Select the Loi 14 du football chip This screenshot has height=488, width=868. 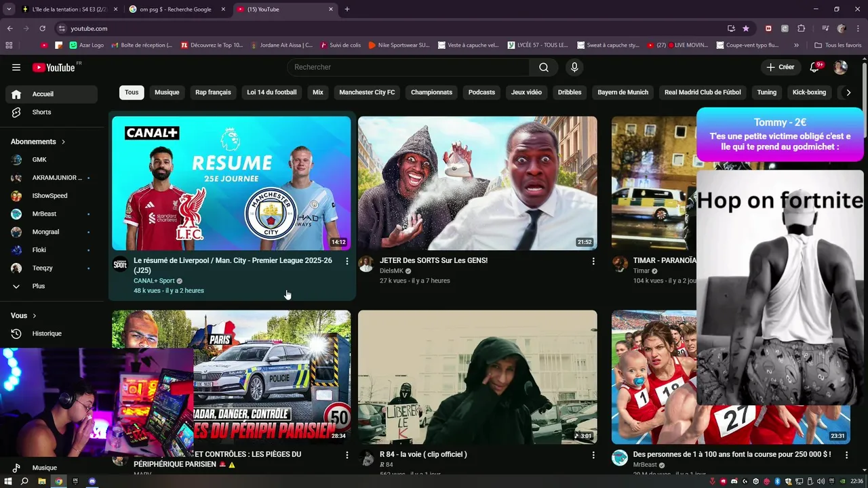pos(272,92)
